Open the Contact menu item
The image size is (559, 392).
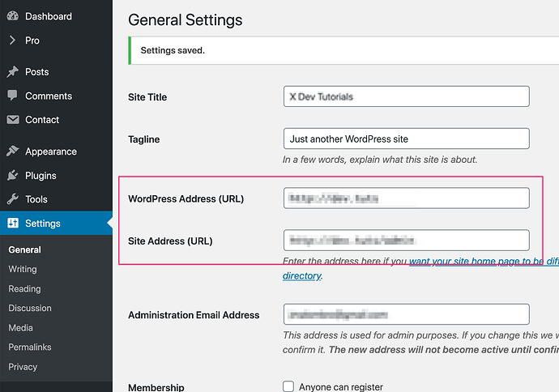[57, 120]
